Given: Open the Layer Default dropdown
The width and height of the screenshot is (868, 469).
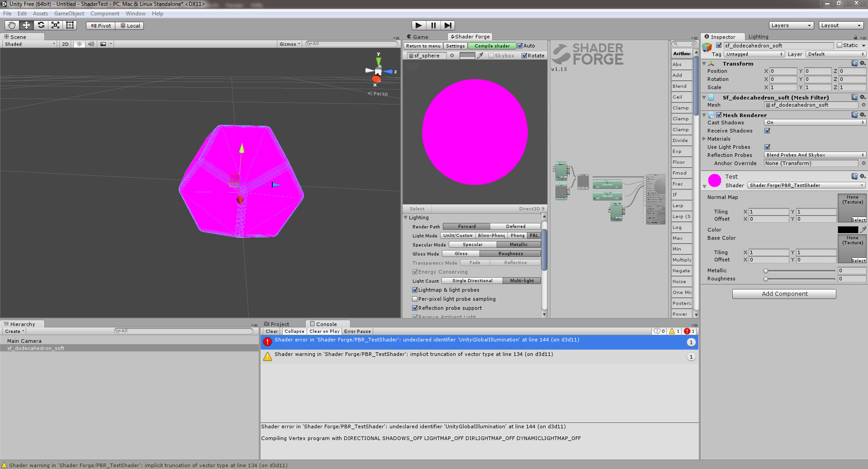Looking at the screenshot, I should pos(836,54).
